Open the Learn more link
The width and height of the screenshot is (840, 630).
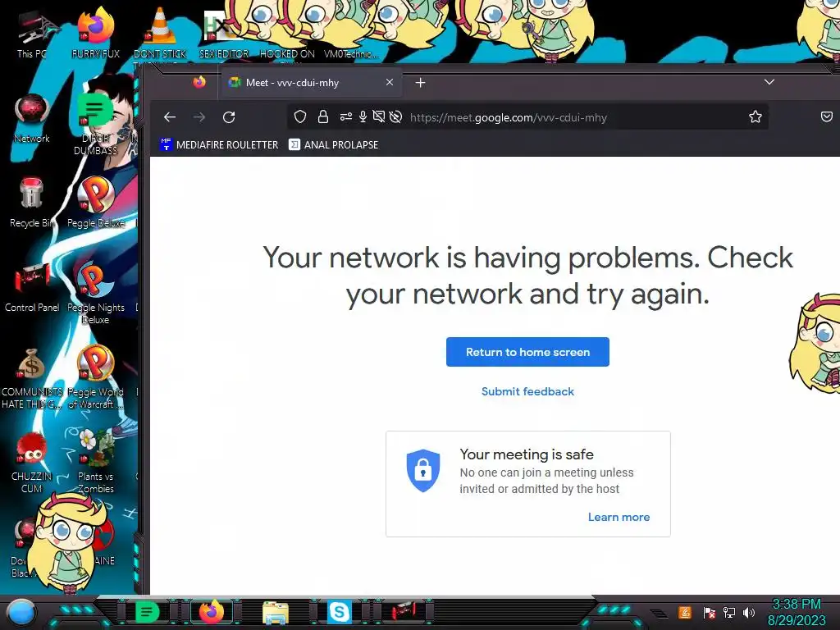coord(619,517)
